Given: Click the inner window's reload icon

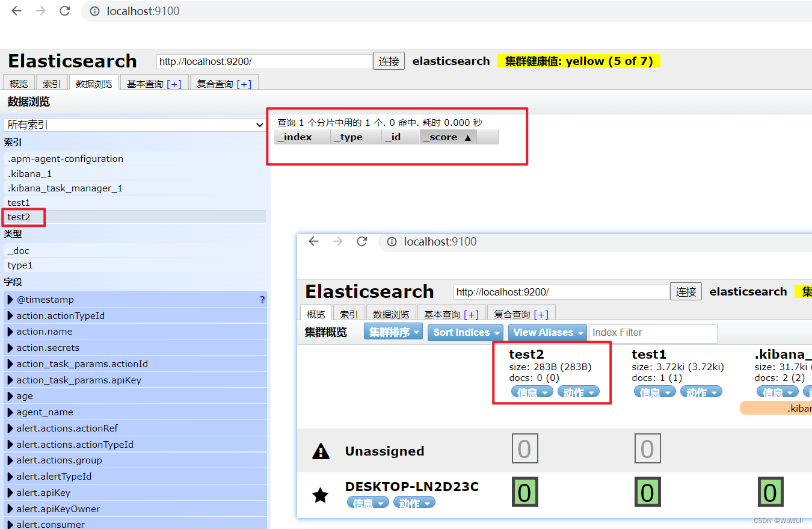Looking at the screenshot, I should pos(361,241).
